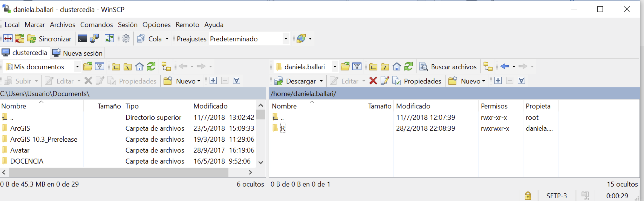Click the Nueva sesión tab
This screenshot has width=644, height=201.
[x=77, y=53]
